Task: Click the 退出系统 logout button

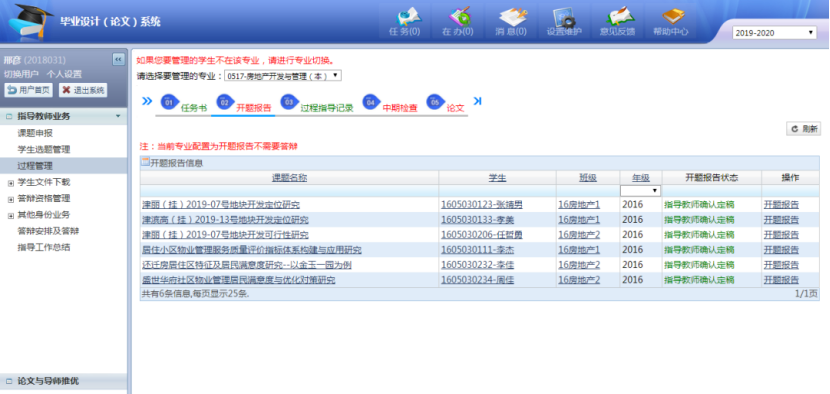Action: 83,90
